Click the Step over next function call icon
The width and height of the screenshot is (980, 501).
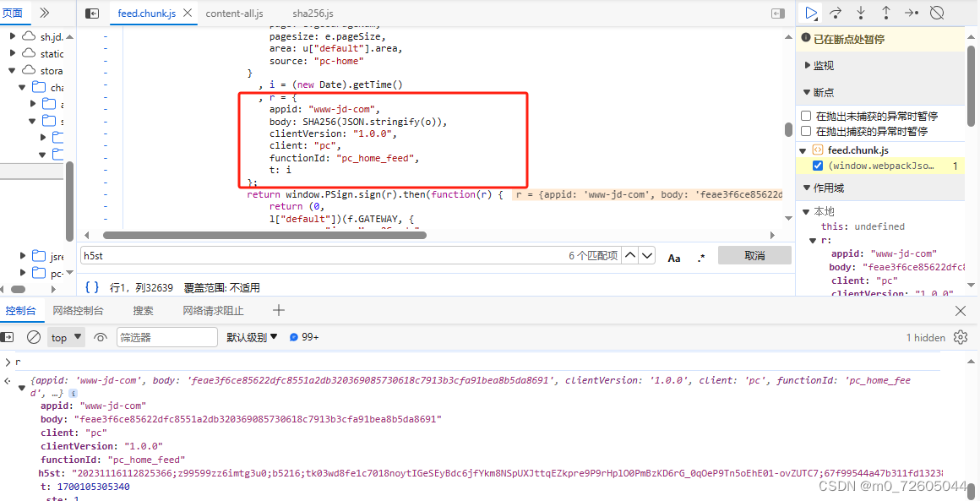(x=835, y=13)
